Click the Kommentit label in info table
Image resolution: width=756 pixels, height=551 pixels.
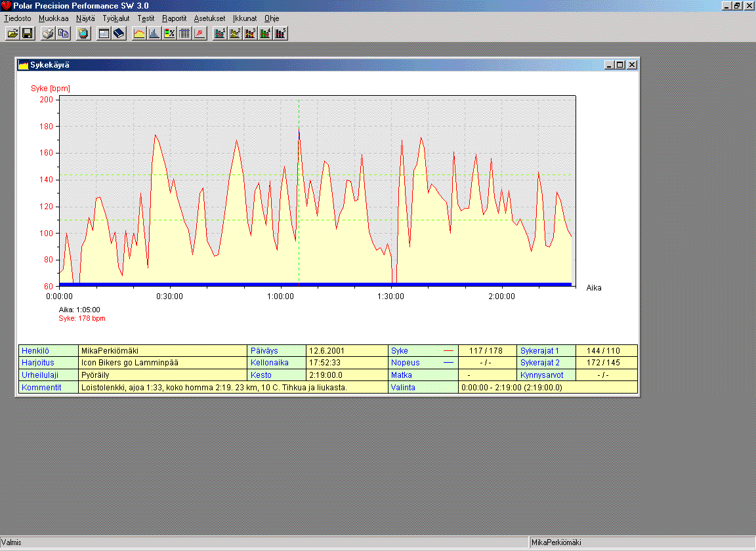point(41,388)
